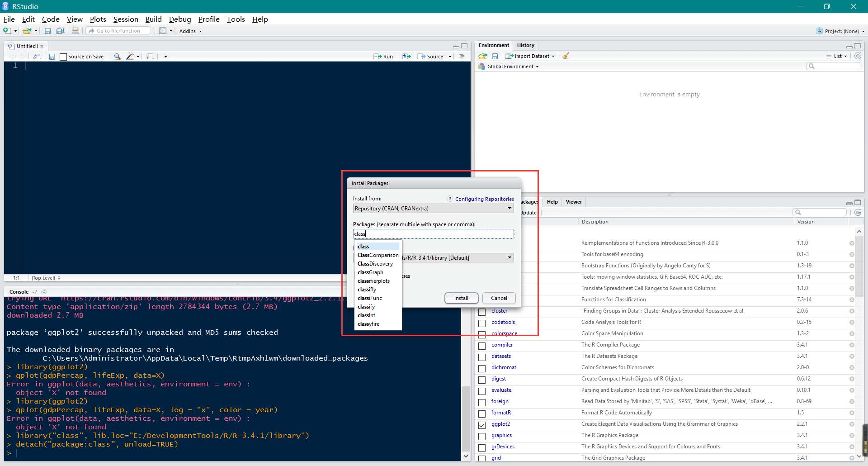Remove the ggplot2 package using its x icon
The image size is (868, 466).
pos(852,424)
